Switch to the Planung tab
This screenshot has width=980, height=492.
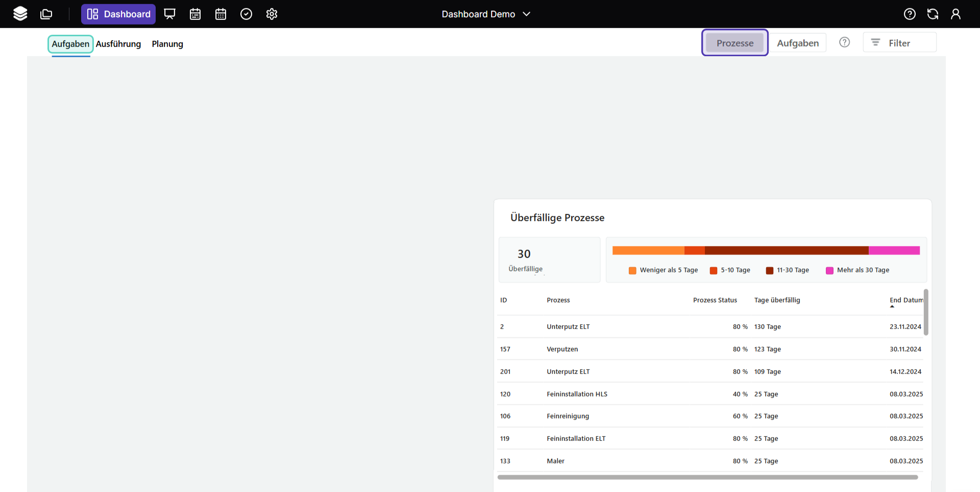167,44
